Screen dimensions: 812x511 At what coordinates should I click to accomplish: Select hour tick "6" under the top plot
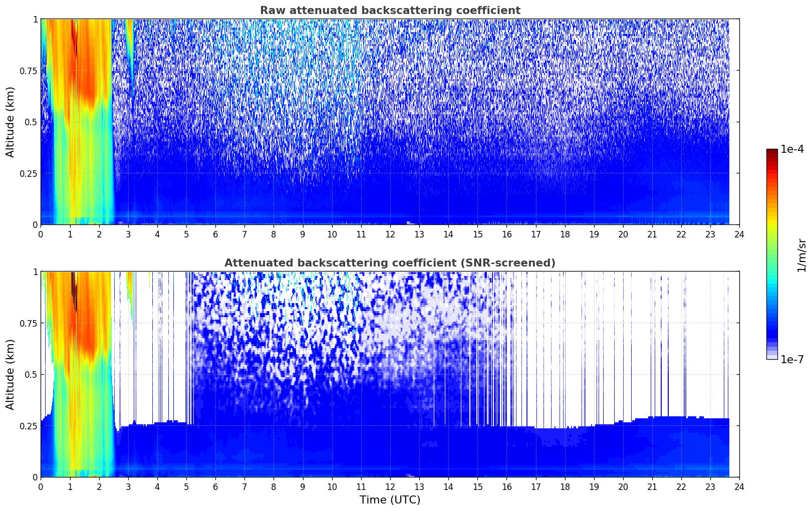pos(215,234)
